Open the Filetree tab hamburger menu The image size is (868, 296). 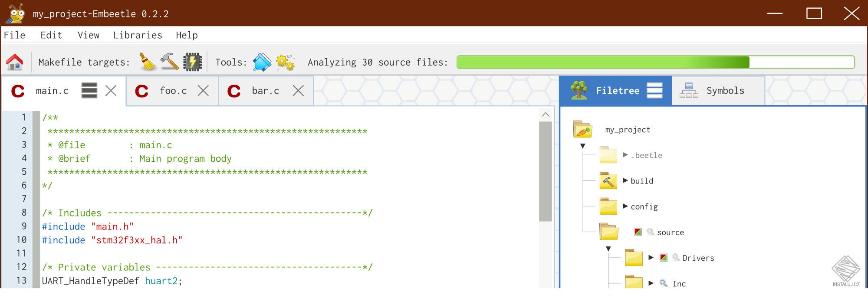click(654, 90)
